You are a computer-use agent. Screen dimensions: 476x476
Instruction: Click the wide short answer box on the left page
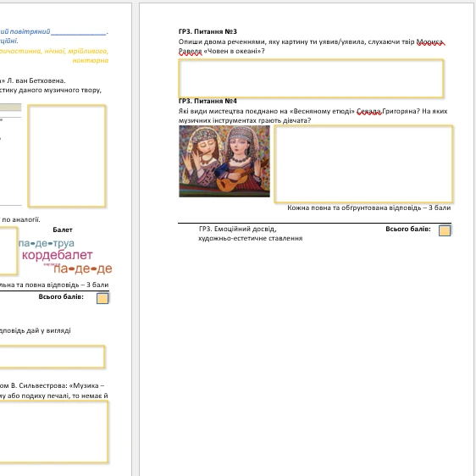pos(52,357)
